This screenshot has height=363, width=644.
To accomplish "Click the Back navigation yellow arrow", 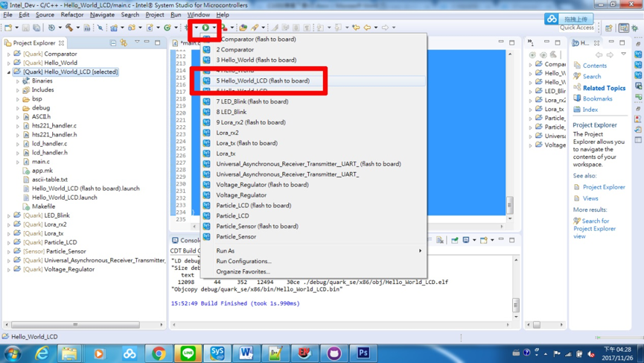I will pyautogui.click(x=367, y=28).
